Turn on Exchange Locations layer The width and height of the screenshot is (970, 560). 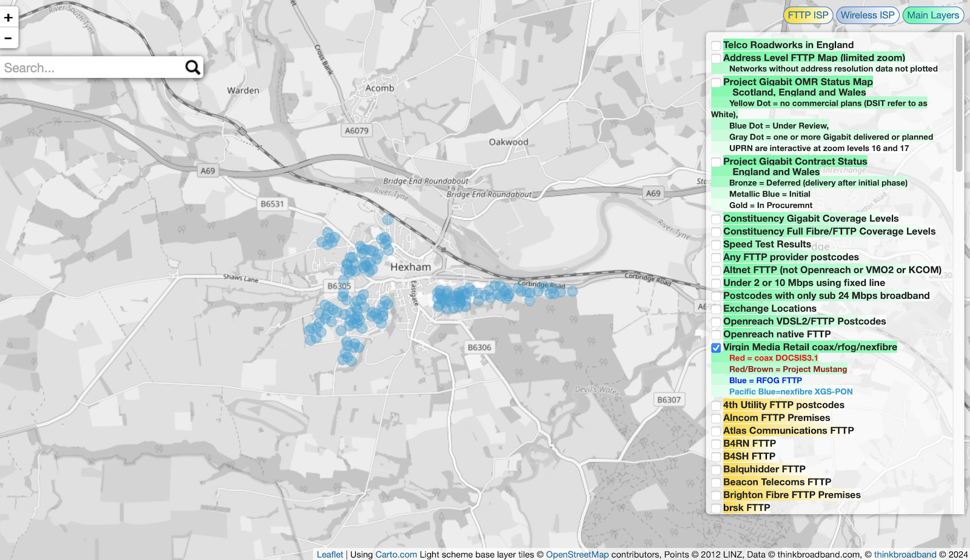point(716,308)
